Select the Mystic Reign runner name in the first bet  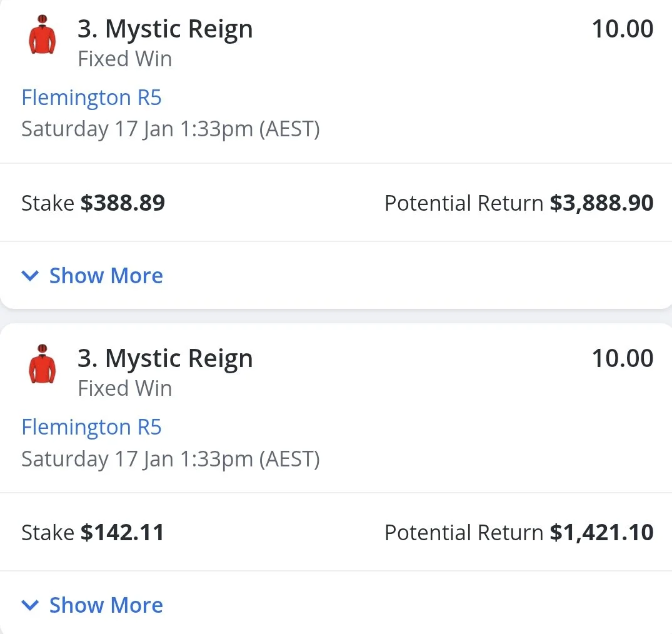click(165, 29)
